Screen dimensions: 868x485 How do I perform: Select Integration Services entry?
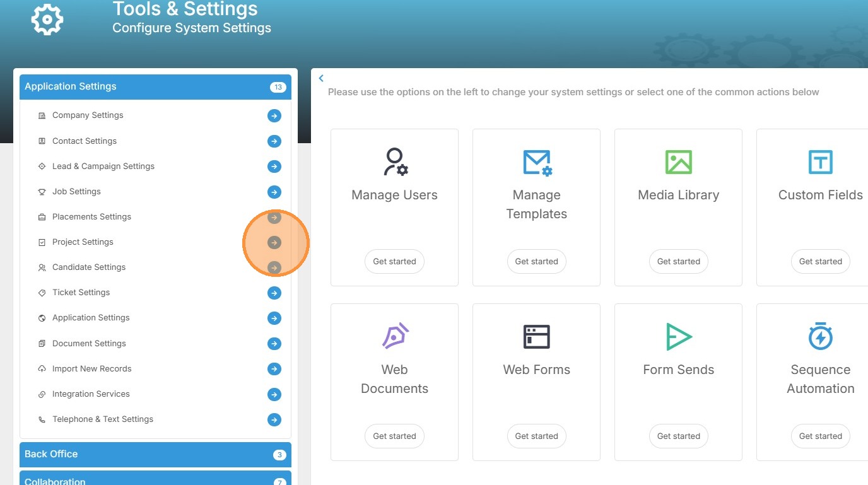click(x=91, y=394)
